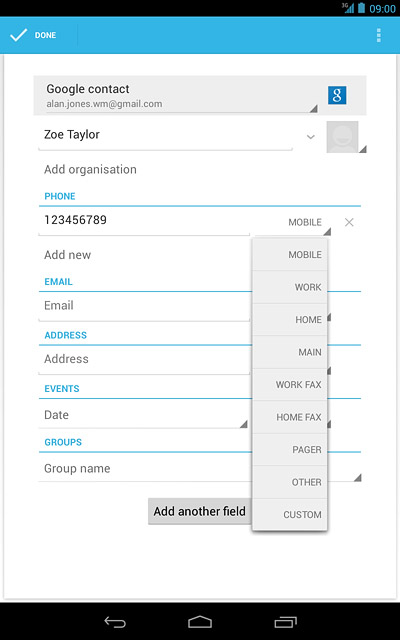The width and height of the screenshot is (400, 640).
Task: Expand the name fields chevron beside Zoe Taylor
Action: pyautogui.click(x=311, y=137)
